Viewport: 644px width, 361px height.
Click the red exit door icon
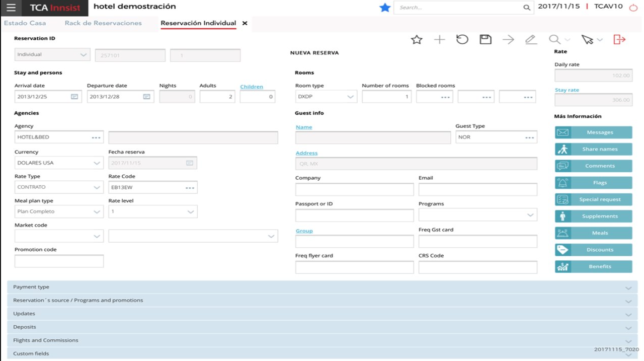click(x=619, y=40)
